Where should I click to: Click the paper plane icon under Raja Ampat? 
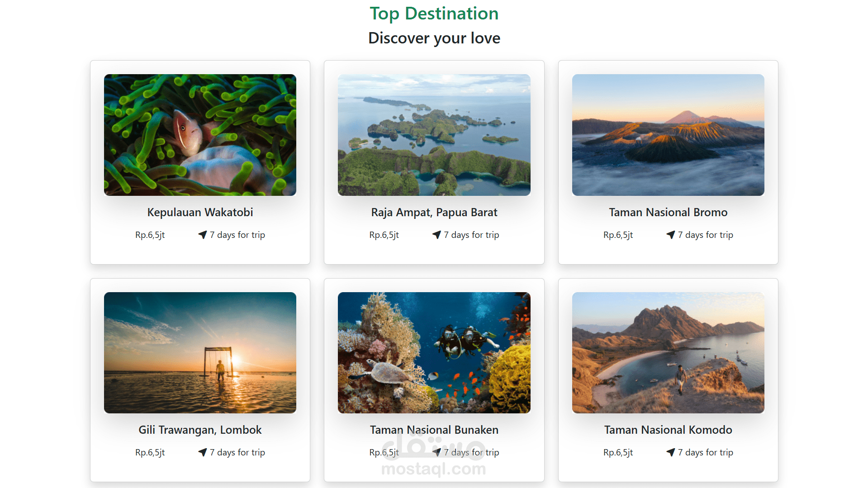click(436, 235)
